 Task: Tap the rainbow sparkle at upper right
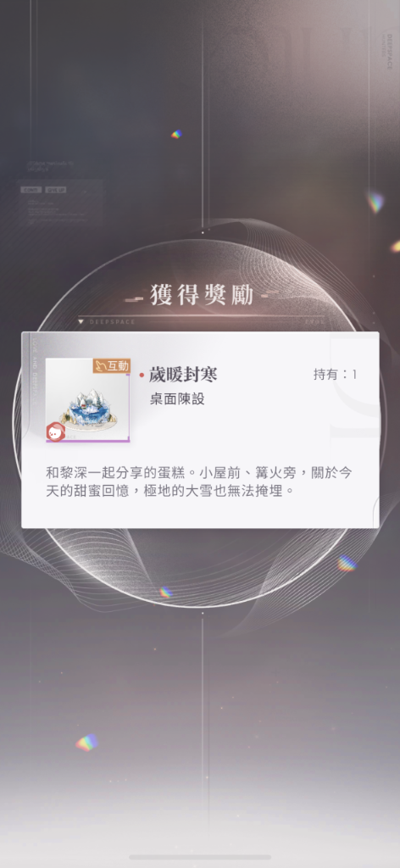(375, 202)
